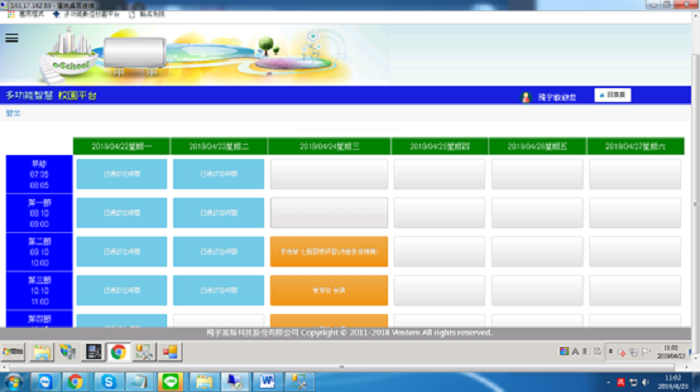Select the 2019/04/25 Thursday column header
700x392 pixels.
coord(440,146)
